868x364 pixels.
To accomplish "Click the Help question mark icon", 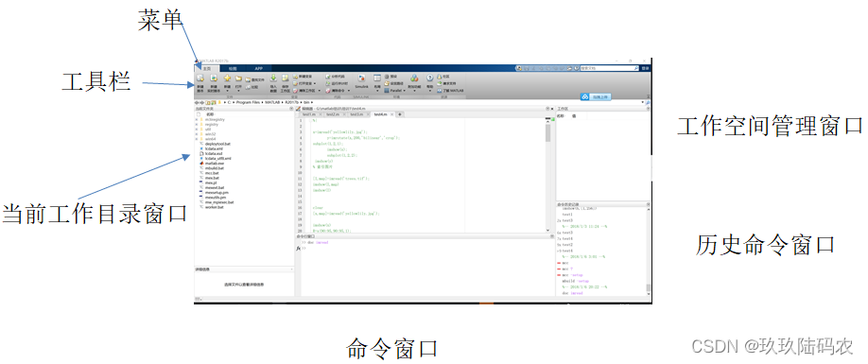I will click(x=429, y=78).
